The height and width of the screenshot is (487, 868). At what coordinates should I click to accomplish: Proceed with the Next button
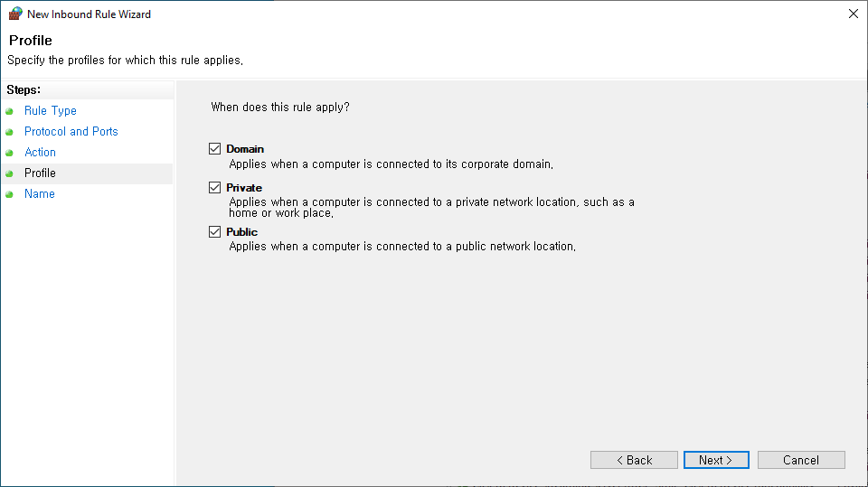point(716,460)
